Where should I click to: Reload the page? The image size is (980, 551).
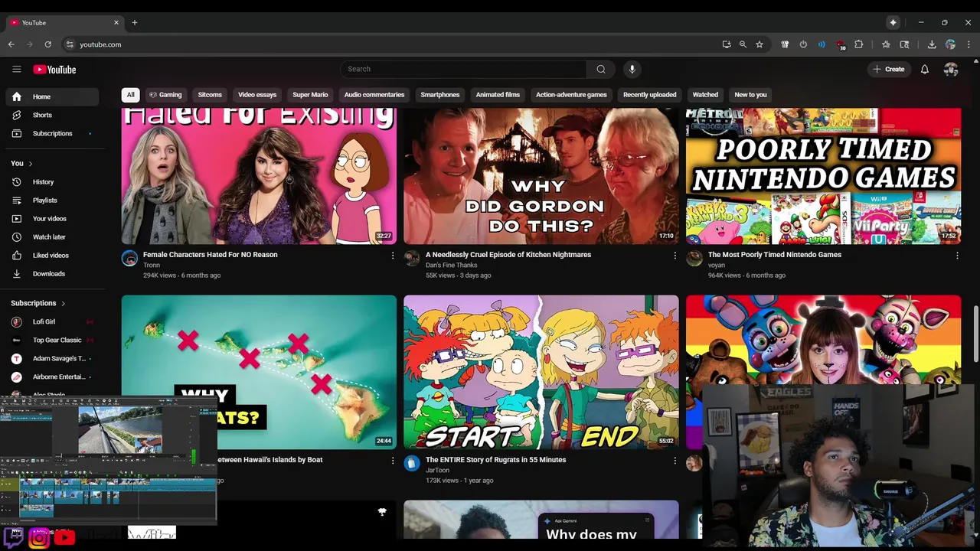47,44
